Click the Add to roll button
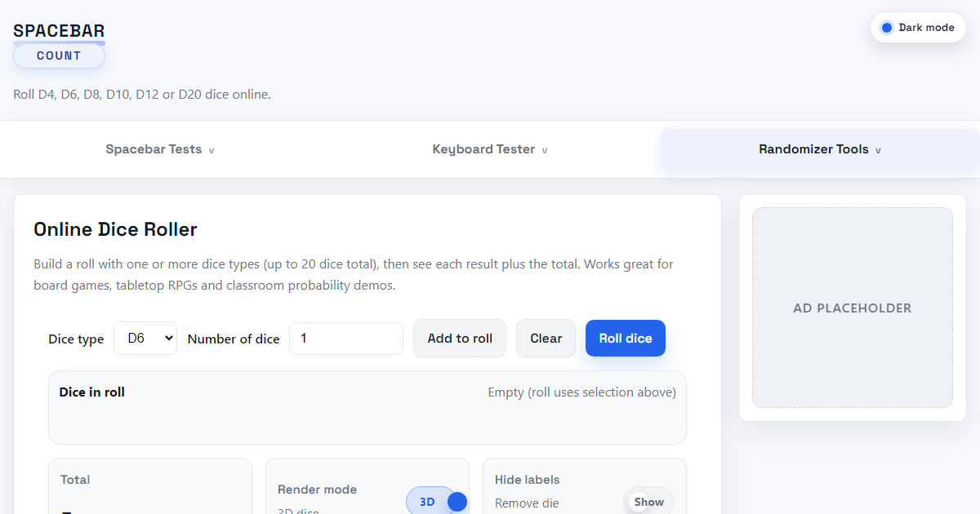This screenshot has width=980, height=514. pos(460,339)
